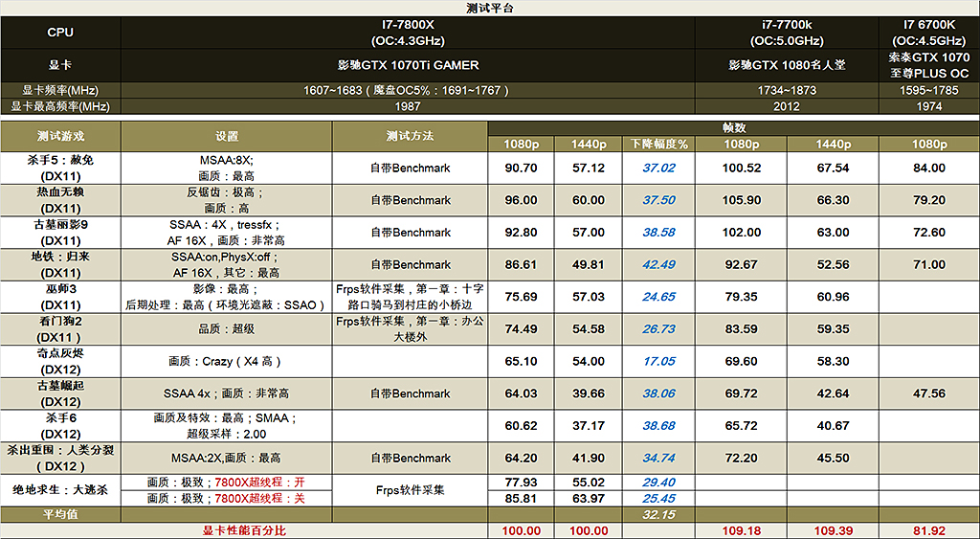
Task: Select the 57.12 frame rate value
Action: pos(589,168)
